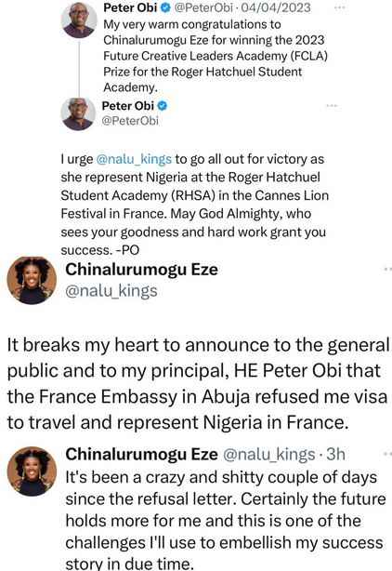This screenshot has width=392, height=571.
Task: Open more options on the 04/04/2023 tweet
Action: pos(339,7)
